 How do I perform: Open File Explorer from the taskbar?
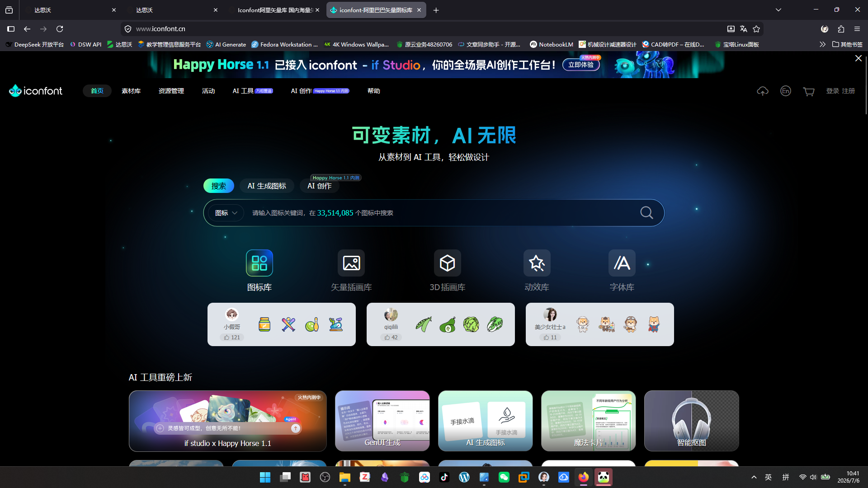(344, 477)
